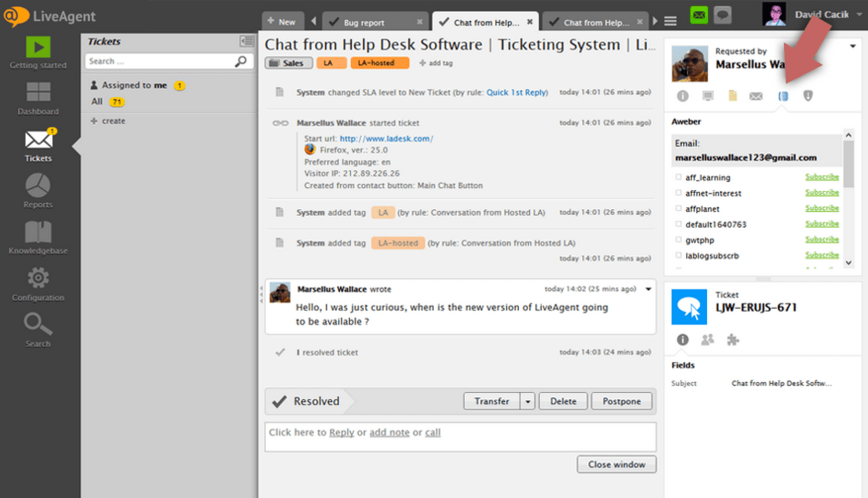Click the ticket chat-cursor icon
This screenshot has width=868, height=498.
tap(689, 307)
